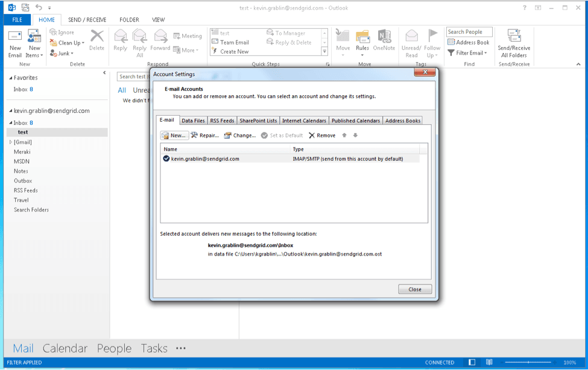Viewport: 588px width, 370px height.
Task: Click Send/Receive All Folders
Action: [513, 43]
